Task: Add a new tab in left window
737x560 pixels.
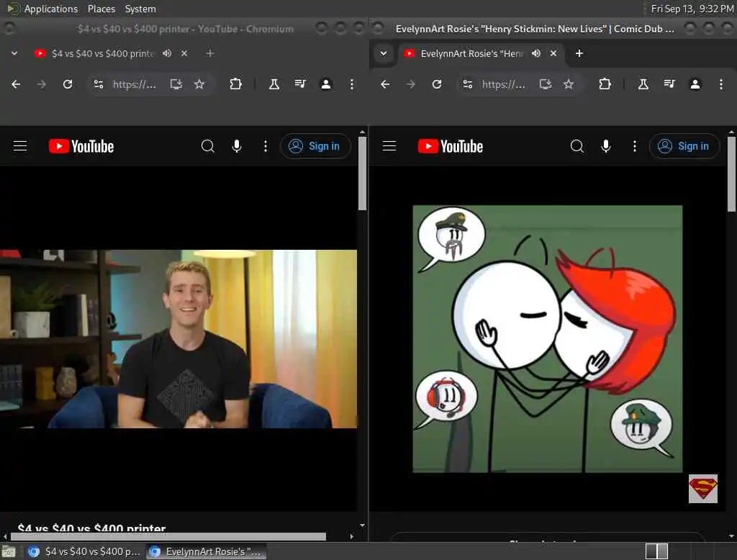Action: click(210, 53)
